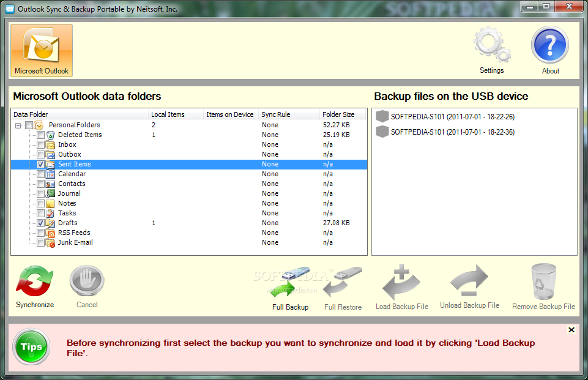
Task: Click the Deleted Items folder icon
Action: [x=50, y=135]
